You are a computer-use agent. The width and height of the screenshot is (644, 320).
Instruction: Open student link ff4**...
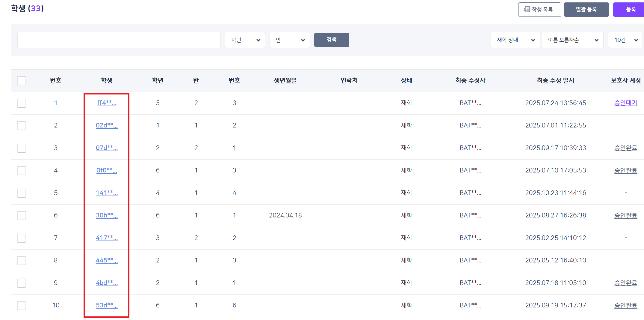[x=107, y=103]
